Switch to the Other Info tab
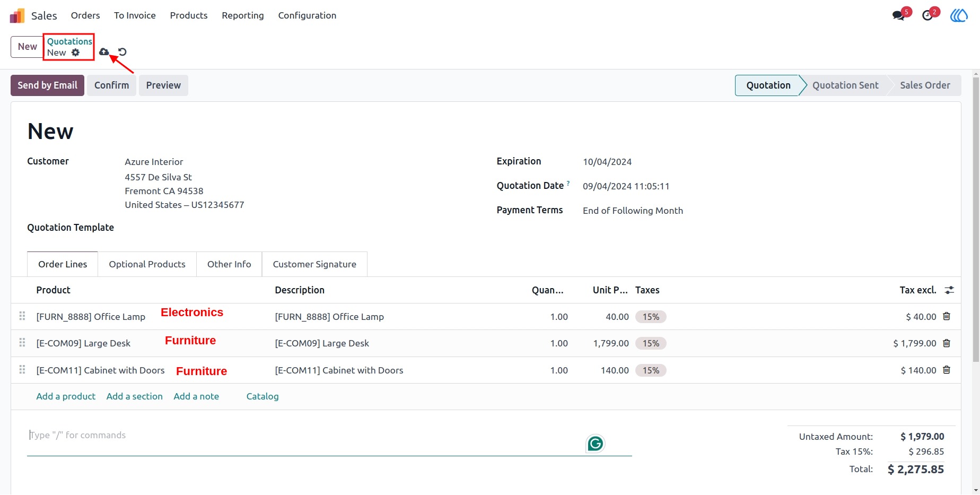This screenshot has height=495, width=980. (x=229, y=264)
